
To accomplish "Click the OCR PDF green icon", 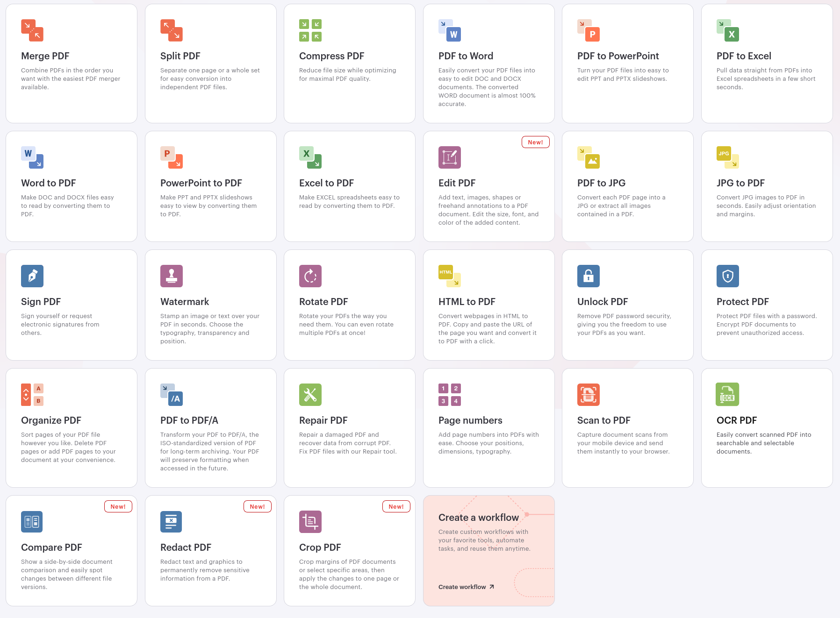I will (727, 395).
